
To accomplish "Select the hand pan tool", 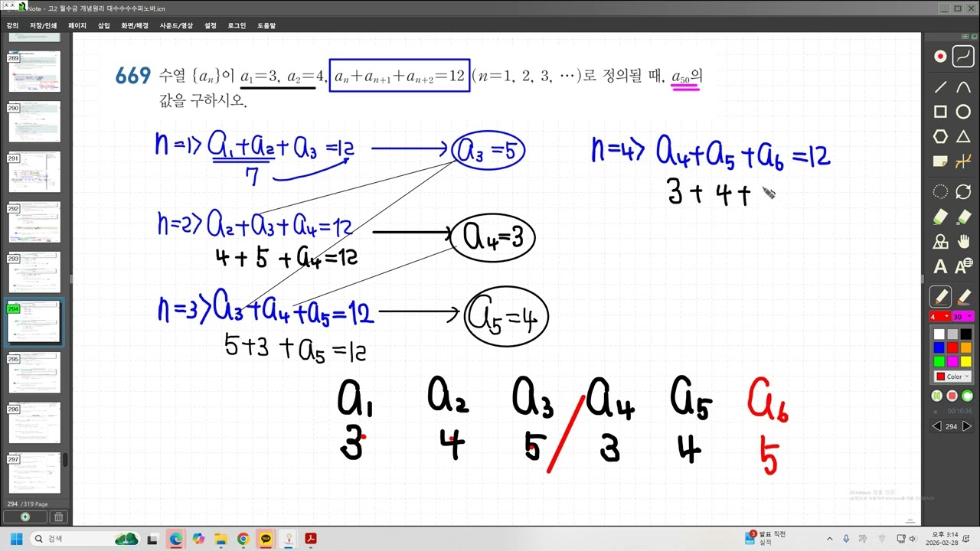I will pyautogui.click(x=963, y=242).
